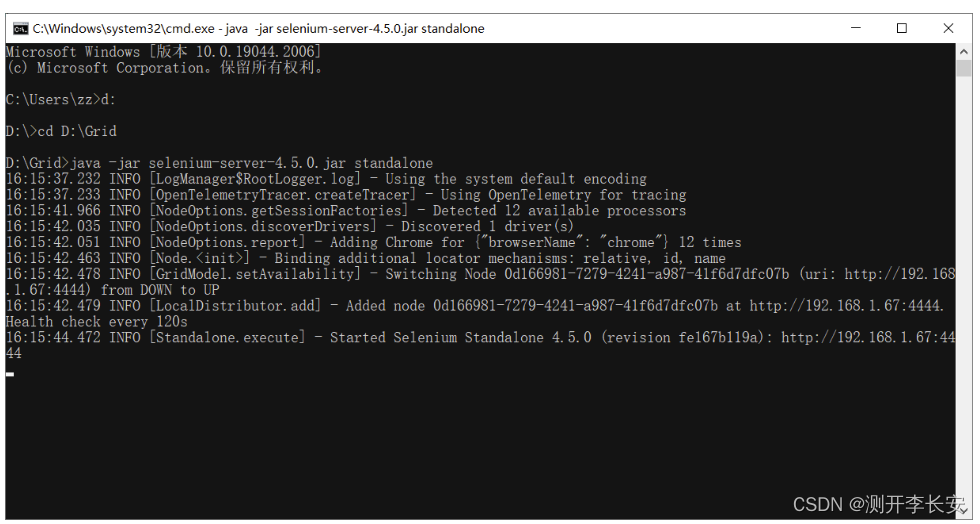This screenshot has height=524, width=980.
Task: Open the cmd.exe system menu icon
Action: click(x=21, y=28)
